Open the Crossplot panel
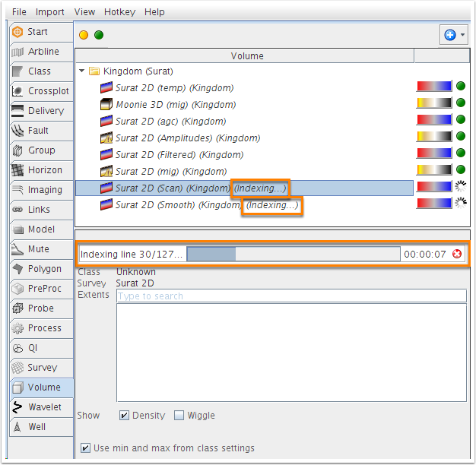The image size is (476, 465). 41,91
